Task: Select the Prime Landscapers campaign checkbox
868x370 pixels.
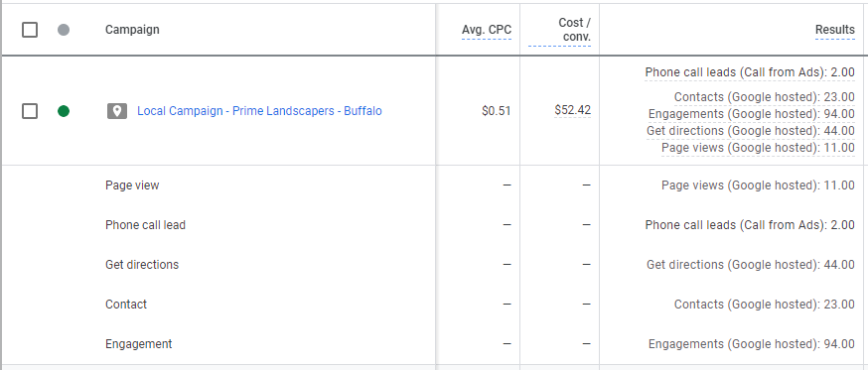Action: [x=30, y=111]
